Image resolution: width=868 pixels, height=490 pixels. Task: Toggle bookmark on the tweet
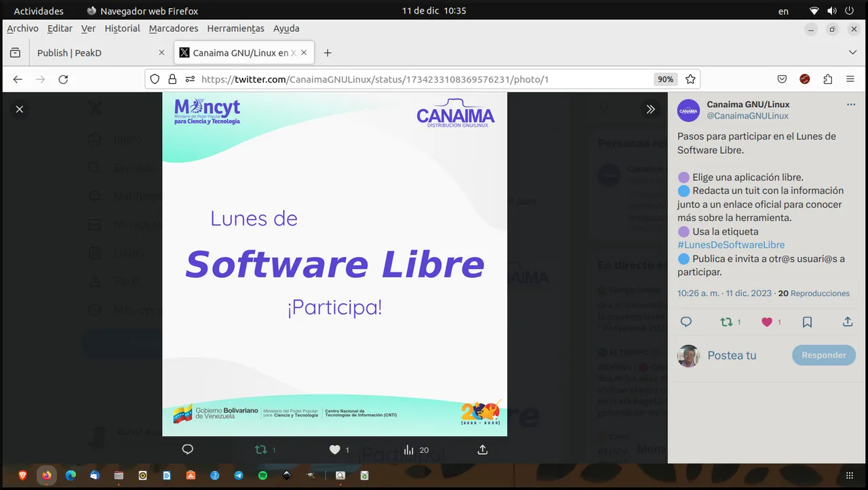(x=807, y=322)
